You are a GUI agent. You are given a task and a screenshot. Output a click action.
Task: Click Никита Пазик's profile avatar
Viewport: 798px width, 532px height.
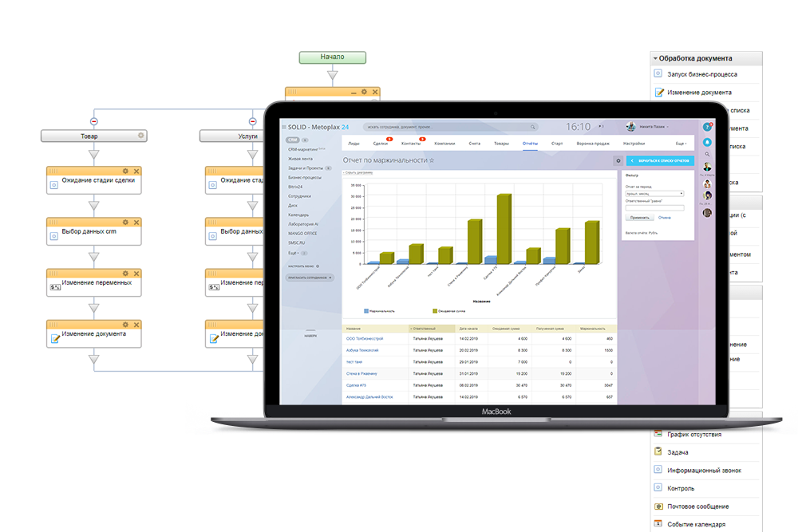[630, 127]
